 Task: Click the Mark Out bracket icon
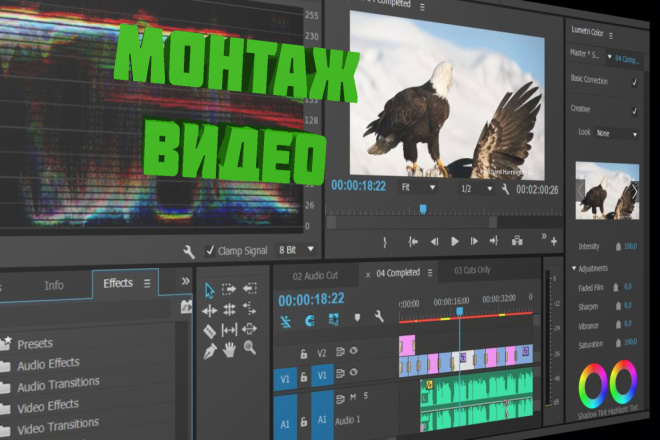(x=384, y=243)
